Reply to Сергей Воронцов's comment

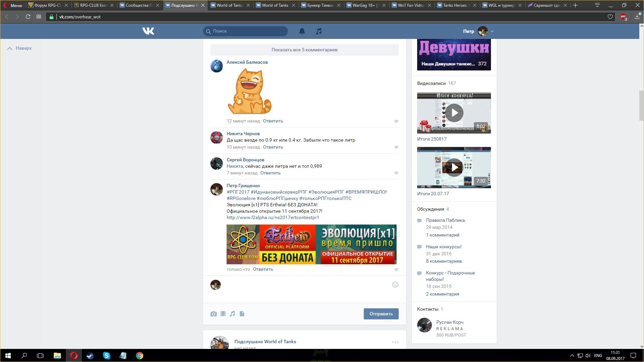point(270,173)
